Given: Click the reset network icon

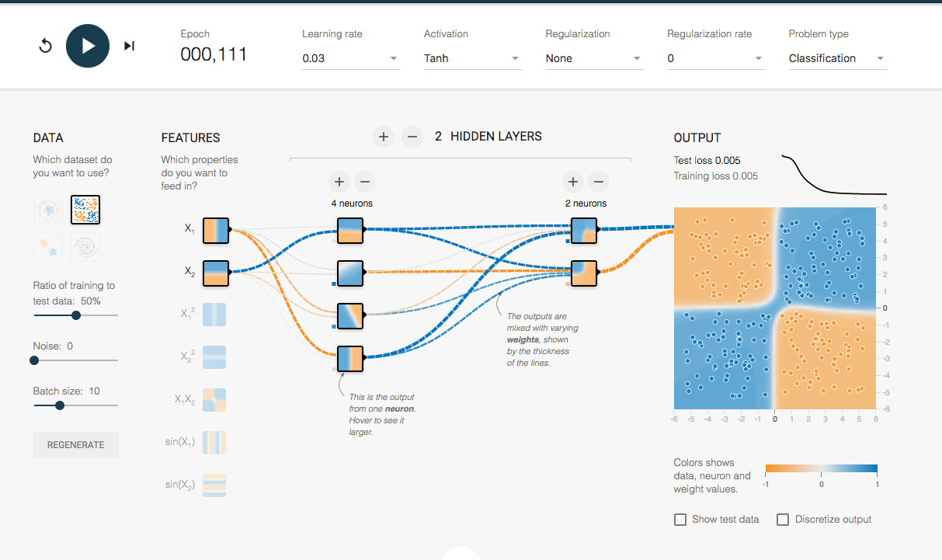Looking at the screenshot, I should (45, 46).
